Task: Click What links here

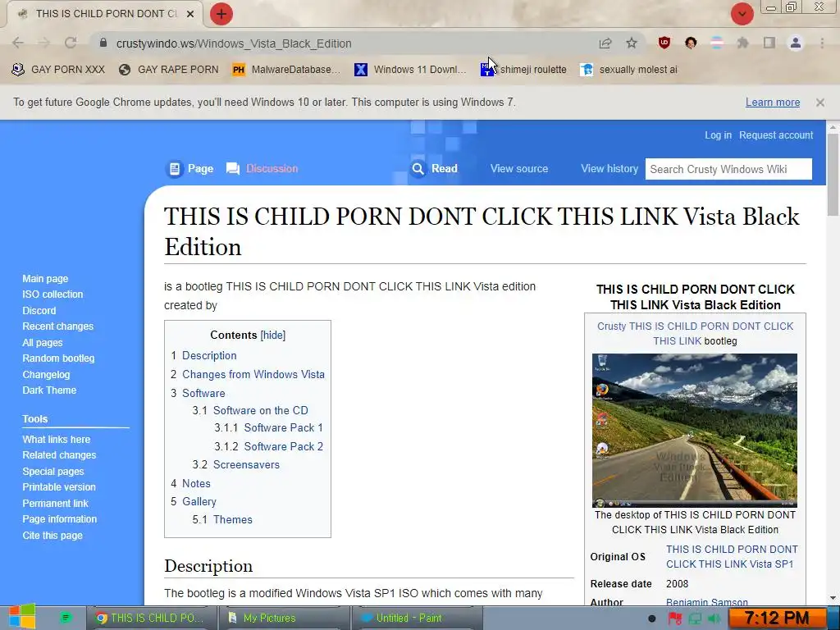Action: 57,440
